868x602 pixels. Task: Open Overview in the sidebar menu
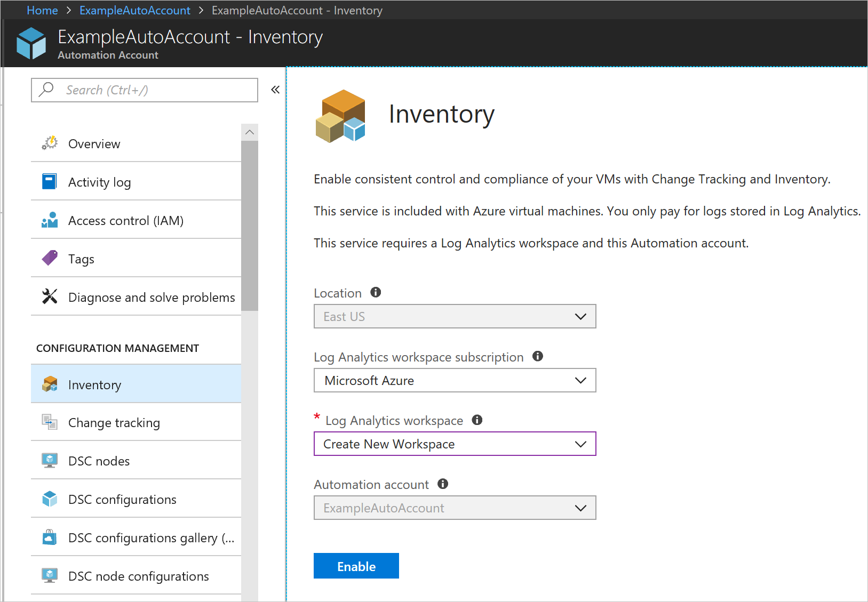tap(136, 143)
